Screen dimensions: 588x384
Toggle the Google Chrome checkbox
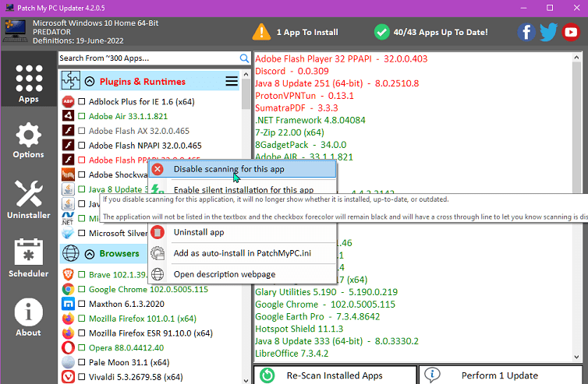click(81, 289)
